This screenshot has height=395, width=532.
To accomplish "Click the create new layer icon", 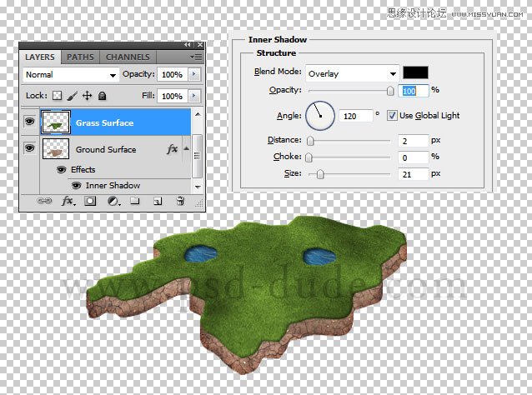I will [x=157, y=202].
